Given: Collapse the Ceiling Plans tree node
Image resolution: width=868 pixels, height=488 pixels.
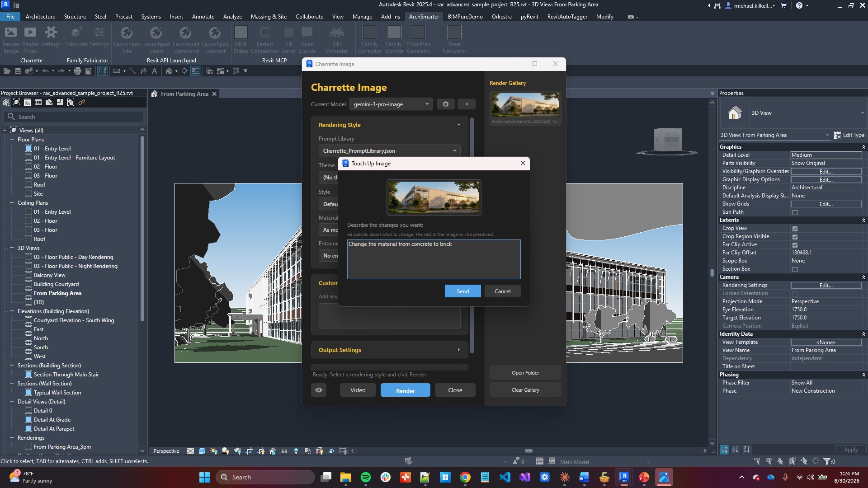Looking at the screenshot, I should pos(12,203).
